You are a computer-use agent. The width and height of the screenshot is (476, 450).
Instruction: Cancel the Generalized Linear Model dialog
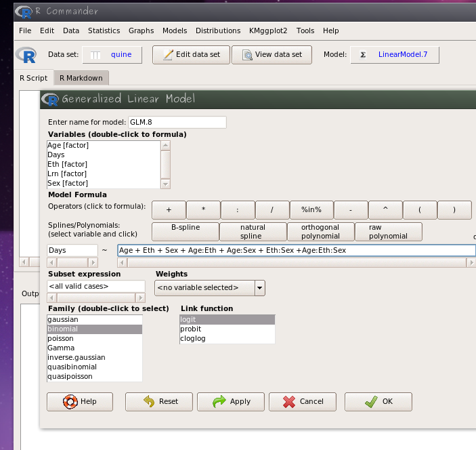tap(303, 401)
